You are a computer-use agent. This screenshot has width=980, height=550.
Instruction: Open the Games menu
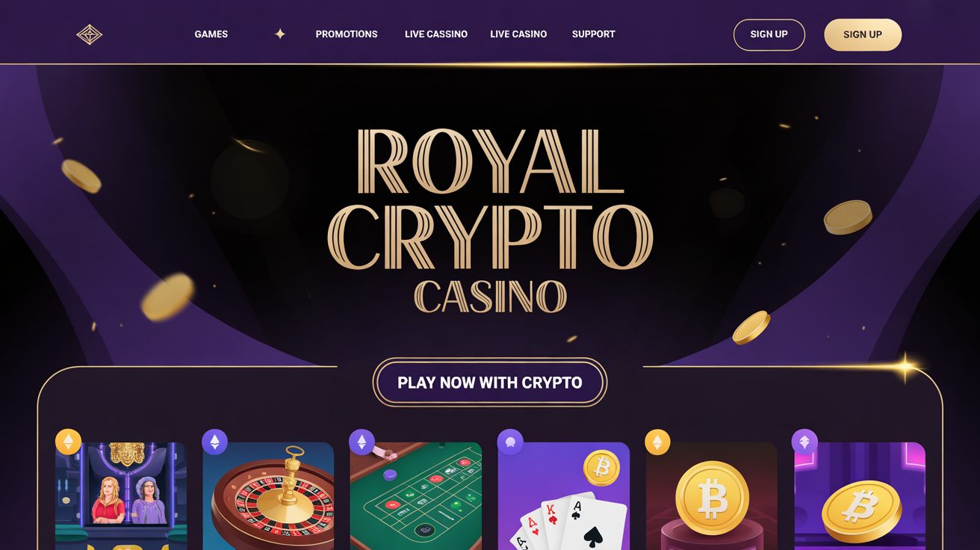(x=211, y=34)
